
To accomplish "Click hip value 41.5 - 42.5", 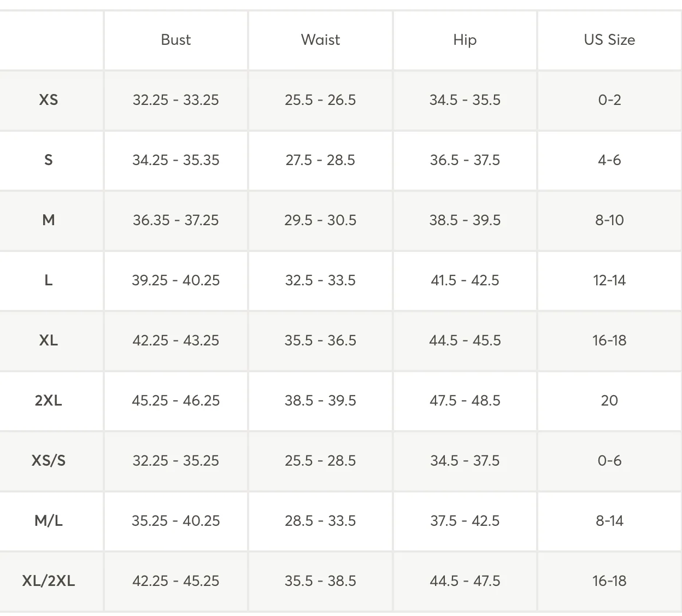I will coord(465,280).
